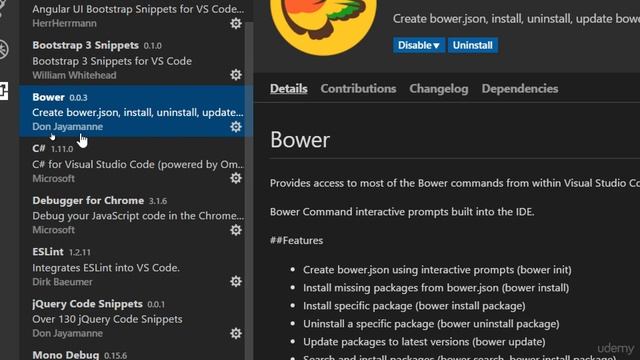Click publisher name Dirk Baeumer
Screen dimensions: 640x360
pos(62,282)
